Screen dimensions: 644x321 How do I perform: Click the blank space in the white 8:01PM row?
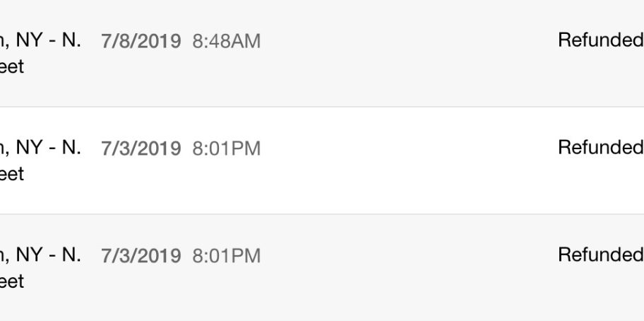point(409,148)
